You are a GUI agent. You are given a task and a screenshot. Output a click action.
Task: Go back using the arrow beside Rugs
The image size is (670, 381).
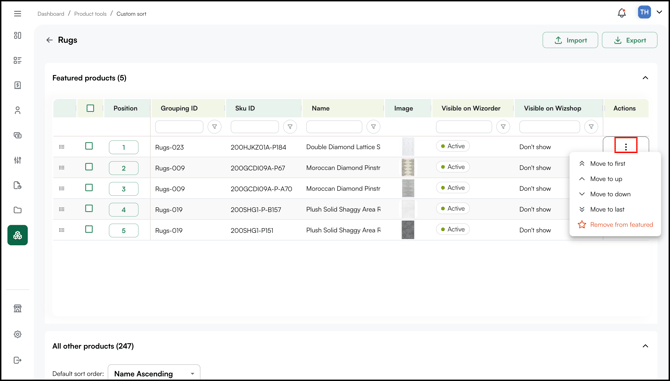(x=50, y=40)
